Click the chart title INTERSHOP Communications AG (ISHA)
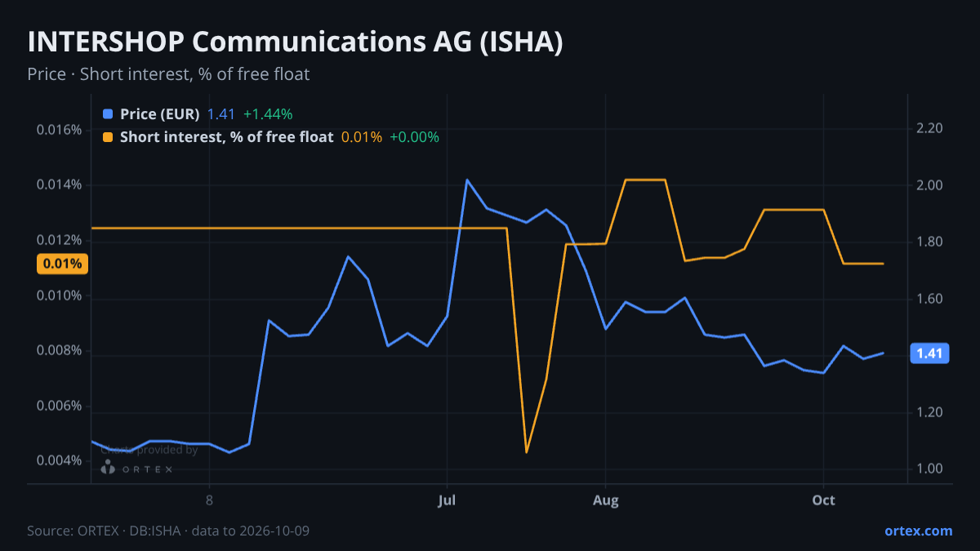 pyautogui.click(x=295, y=43)
